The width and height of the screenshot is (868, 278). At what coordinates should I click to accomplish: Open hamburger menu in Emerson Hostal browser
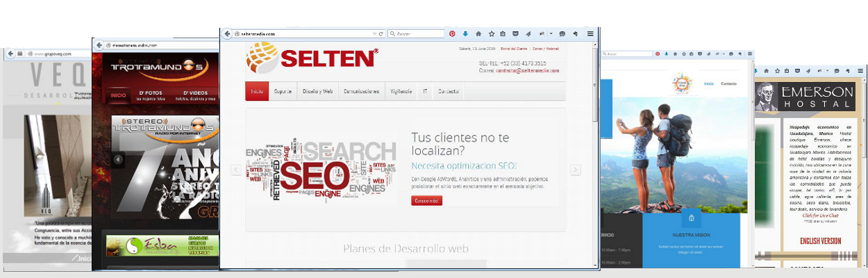[x=861, y=70]
